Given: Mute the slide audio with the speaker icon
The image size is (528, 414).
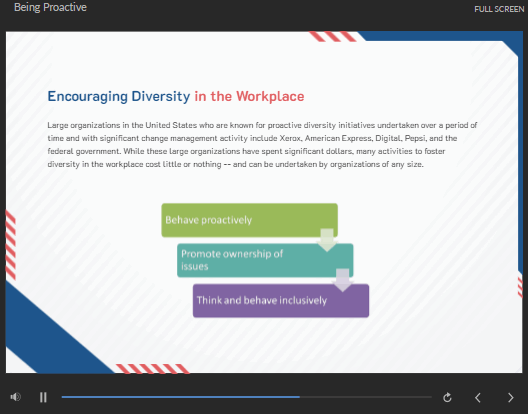Looking at the screenshot, I should tap(15, 397).
